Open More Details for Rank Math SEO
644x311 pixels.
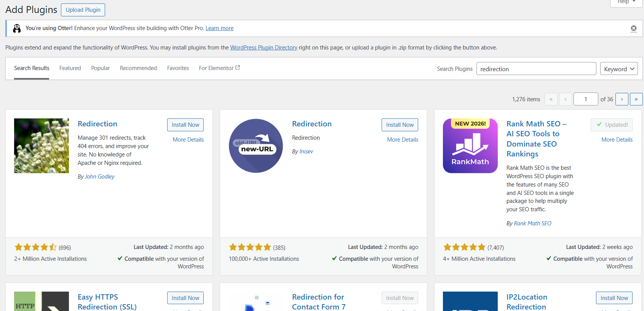pos(617,140)
